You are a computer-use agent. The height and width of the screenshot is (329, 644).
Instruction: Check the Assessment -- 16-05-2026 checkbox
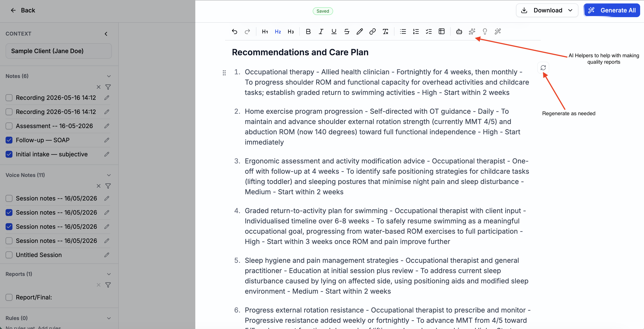[x=9, y=126]
